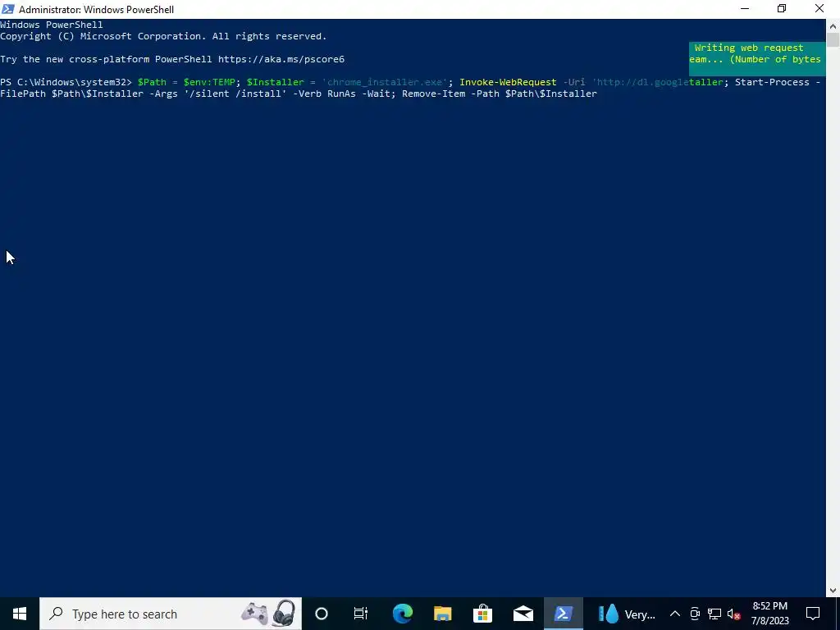Image resolution: width=840 pixels, height=630 pixels.
Task: Click the '$env:TEMP' variable text
Action: tap(209, 82)
